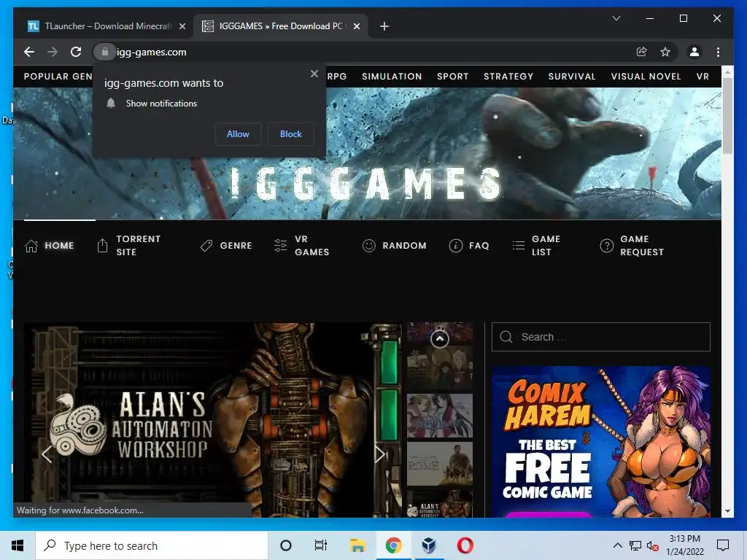Open the Sport genre
The height and width of the screenshot is (560, 747).
(452, 76)
